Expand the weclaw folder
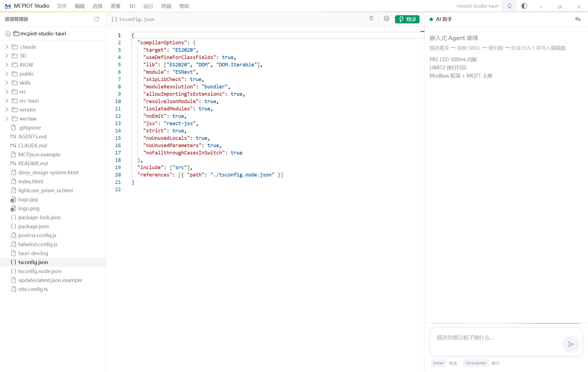This screenshot has height=372, width=588. pyautogui.click(x=7, y=119)
